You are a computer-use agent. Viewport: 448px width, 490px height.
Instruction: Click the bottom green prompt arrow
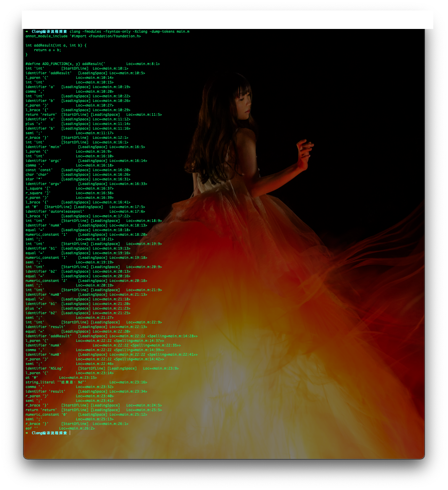pos(27,433)
